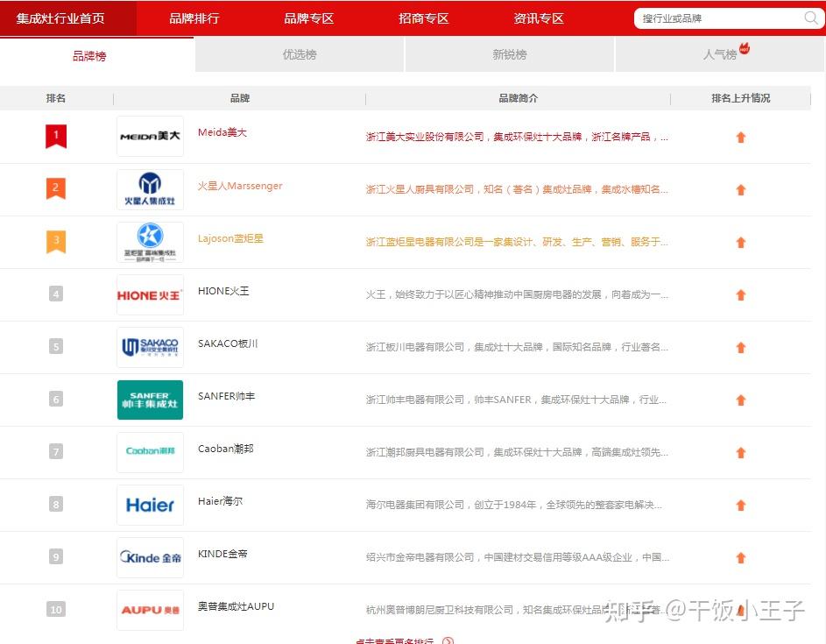Open the Kinde金帝 logo thumbnail
This screenshot has height=644, width=826.
pyautogui.click(x=150, y=557)
